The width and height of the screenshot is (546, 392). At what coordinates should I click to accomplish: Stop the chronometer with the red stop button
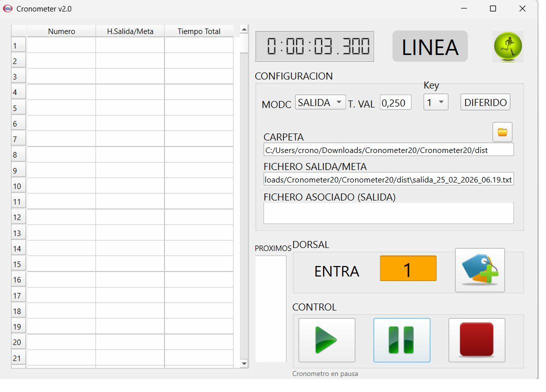click(476, 340)
